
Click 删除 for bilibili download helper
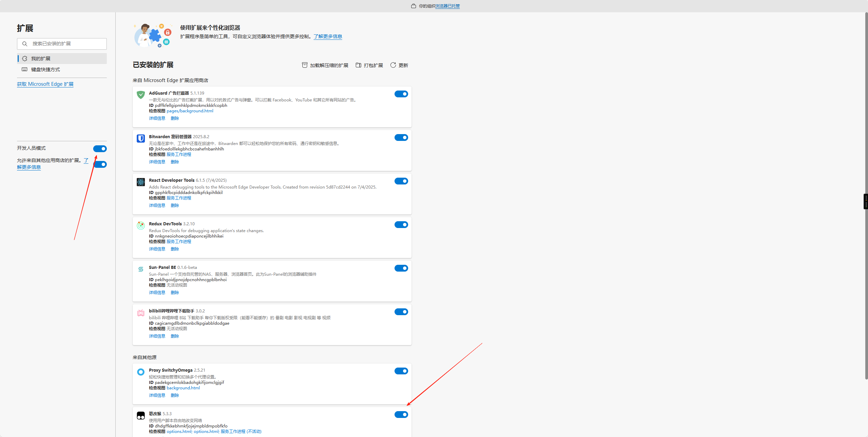click(175, 336)
